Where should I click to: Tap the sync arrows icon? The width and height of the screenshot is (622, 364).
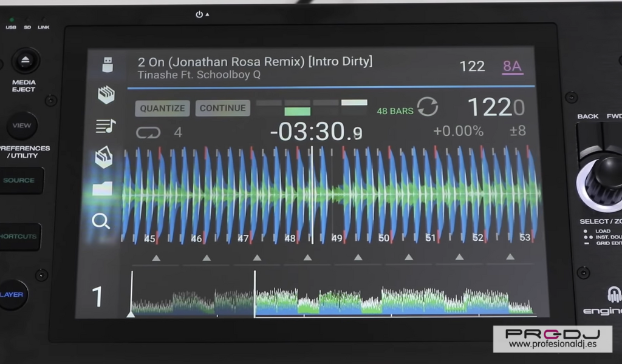pyautogui.click(x=428, y=107)
